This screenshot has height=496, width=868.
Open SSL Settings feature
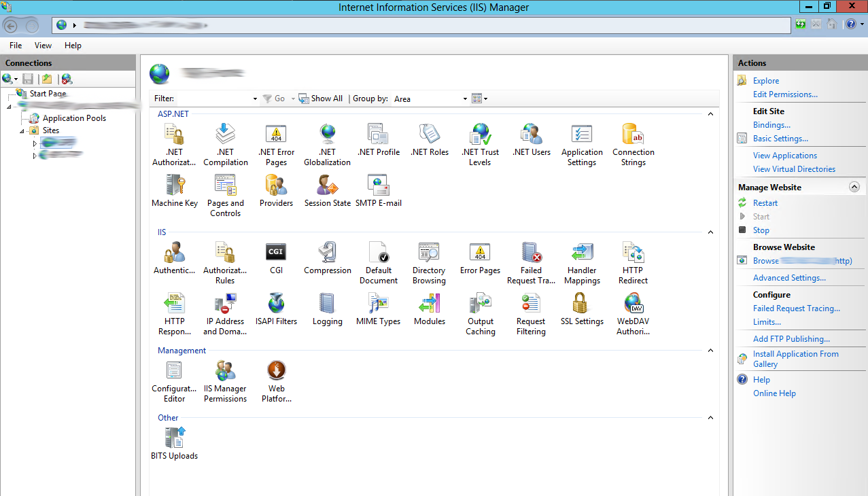[582, 309]
